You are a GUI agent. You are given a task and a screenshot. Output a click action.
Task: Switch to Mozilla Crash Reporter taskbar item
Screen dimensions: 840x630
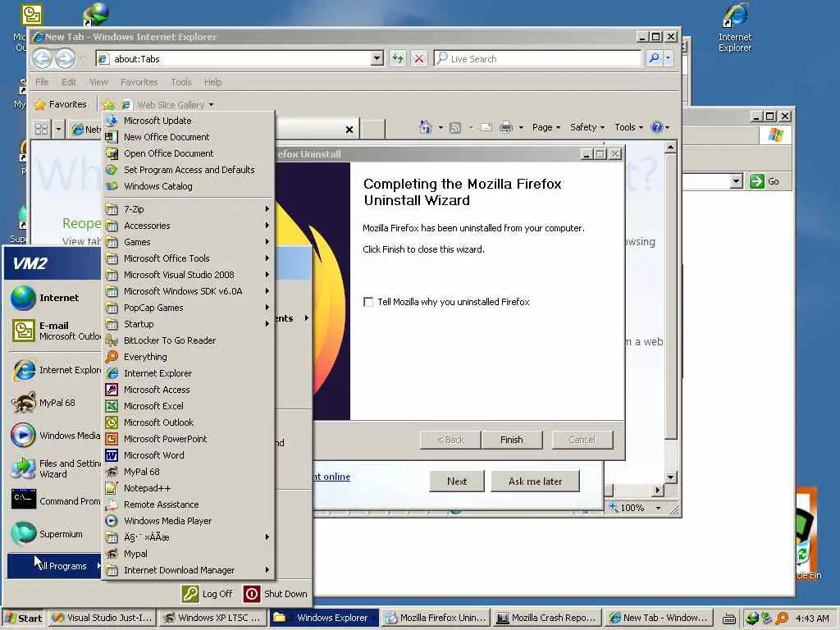[x=546, y=618]
